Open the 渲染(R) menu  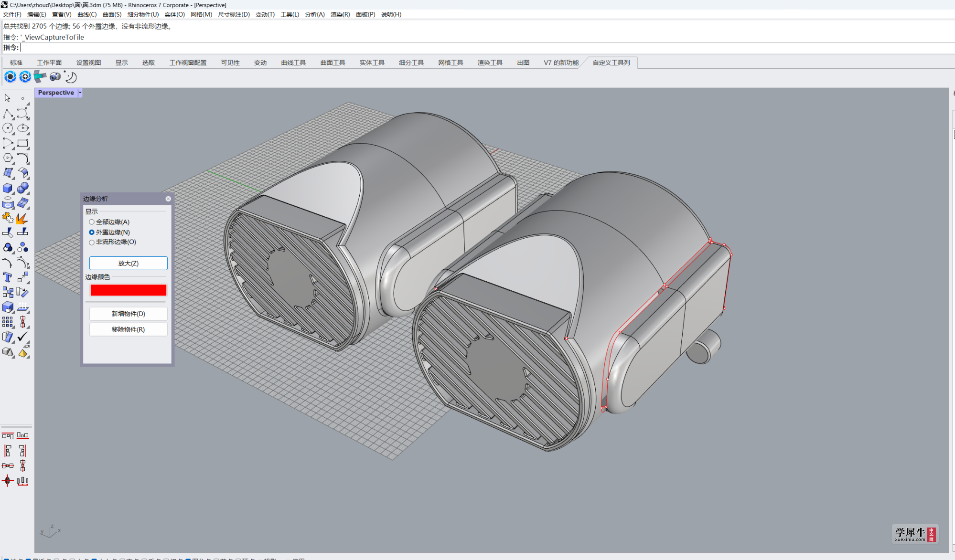[x=340, y=14]
